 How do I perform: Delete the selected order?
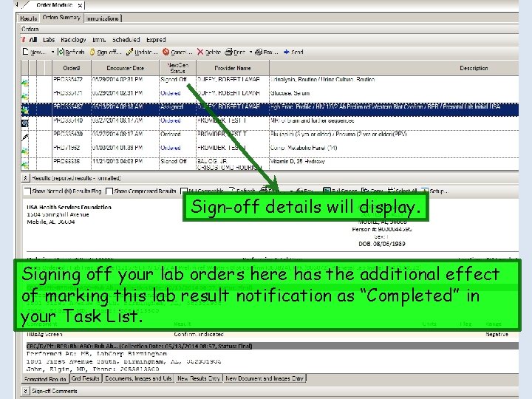click(x=209, y=52)
